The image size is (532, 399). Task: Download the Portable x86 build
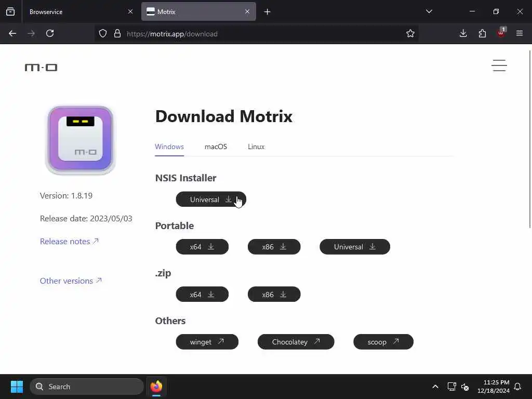(274, 247)
